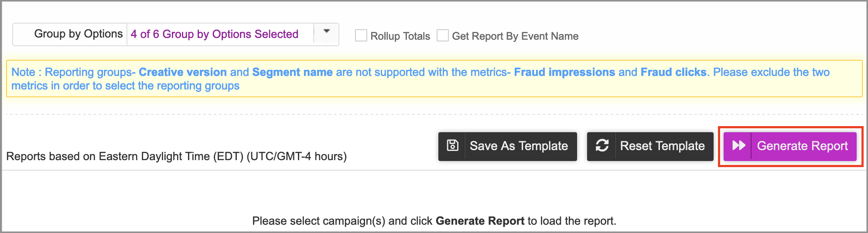Image resolution: width=868 pixels, height=233 pixels.
Task: Click the Eastern Daylight Time timezone text
Action: (x=176, y=156)
